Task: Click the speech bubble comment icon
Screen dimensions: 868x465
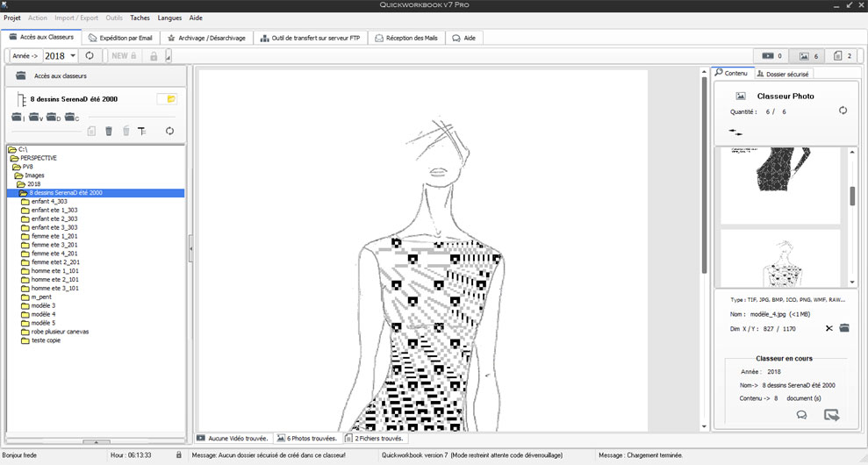Action: [x=801, y=415]
